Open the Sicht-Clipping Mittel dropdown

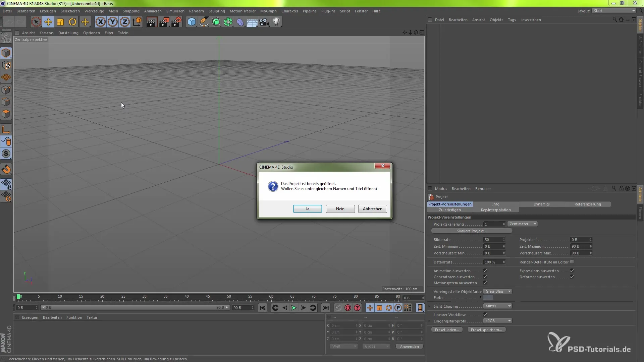pyautogui.click(x=497, y=306)
